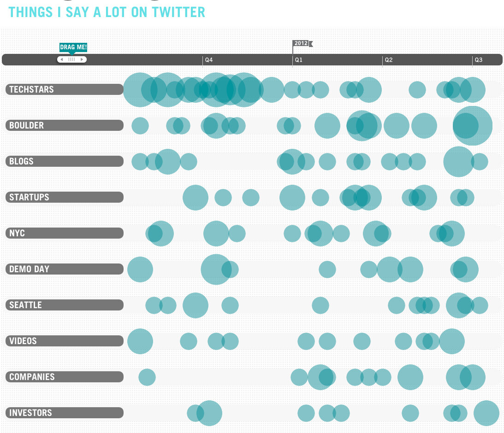Click the BLOGS row label
The height and width of the screenshot is (433, 504).
(64, 161)
